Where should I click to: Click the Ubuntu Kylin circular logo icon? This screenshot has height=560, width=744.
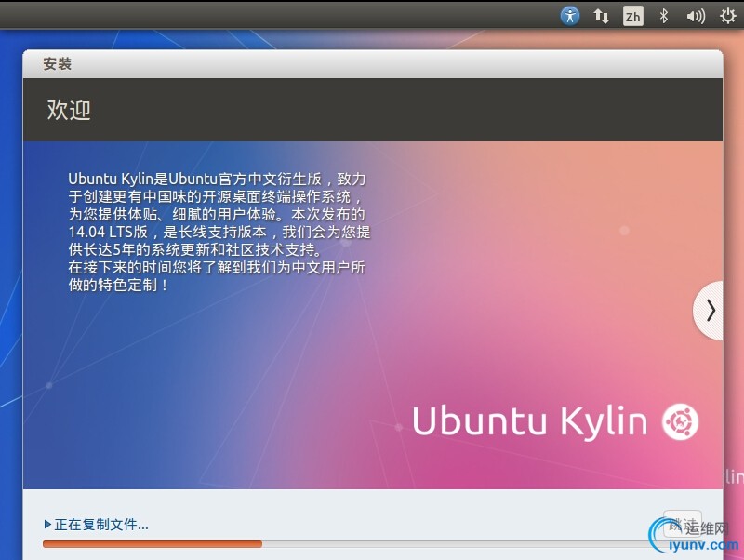click(x=681, y=421)
